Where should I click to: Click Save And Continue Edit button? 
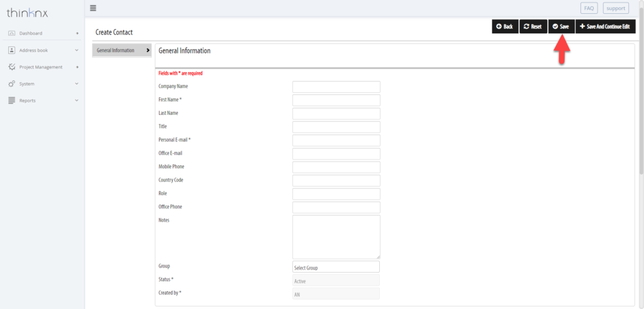606,26
